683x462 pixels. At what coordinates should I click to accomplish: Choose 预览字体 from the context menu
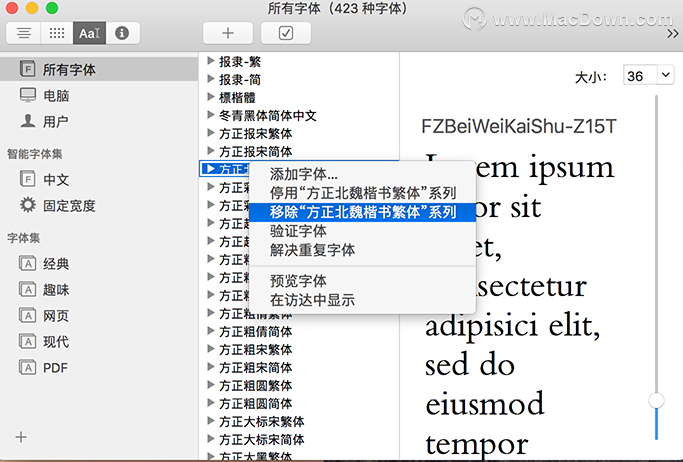[x=362, y=281]
